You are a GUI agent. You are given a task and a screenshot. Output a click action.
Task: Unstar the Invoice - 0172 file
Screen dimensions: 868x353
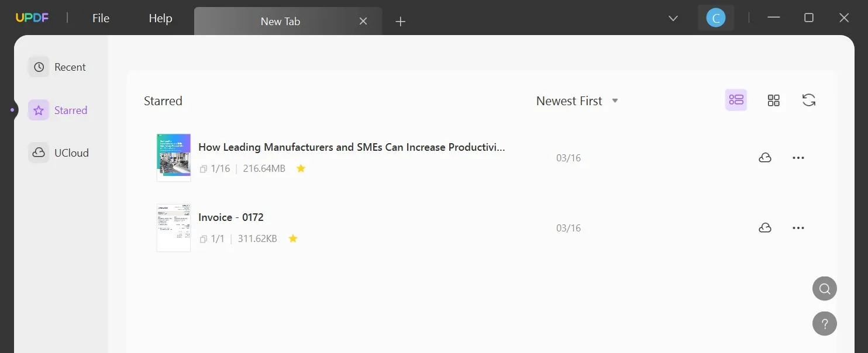click(x=293, y=238)
